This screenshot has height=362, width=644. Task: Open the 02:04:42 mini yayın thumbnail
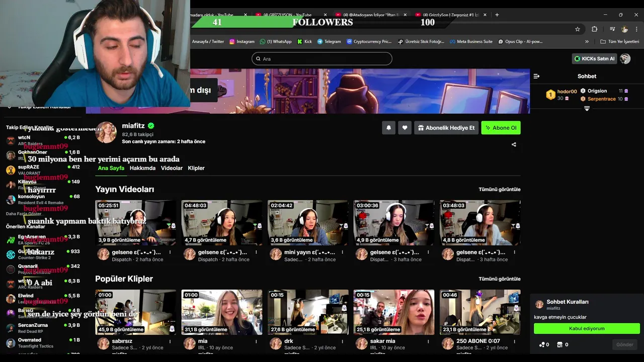pyautogui.click(x=308, y=223)
